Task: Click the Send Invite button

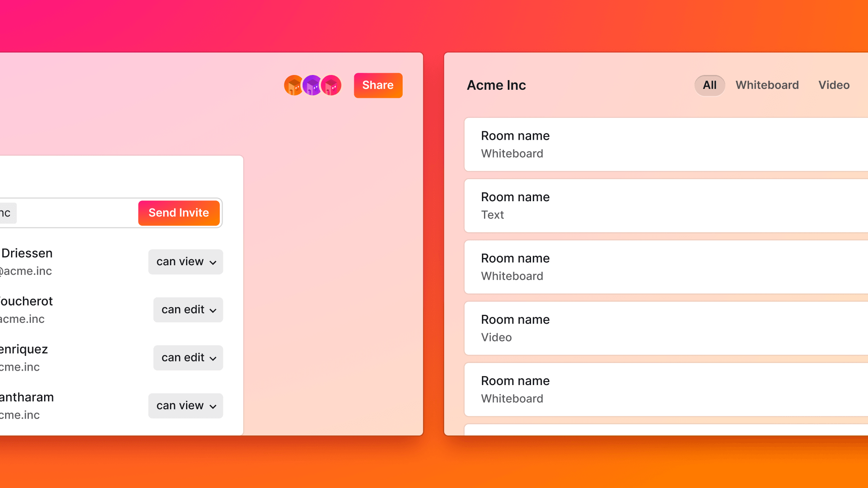Action: click(x=178, y=213)
